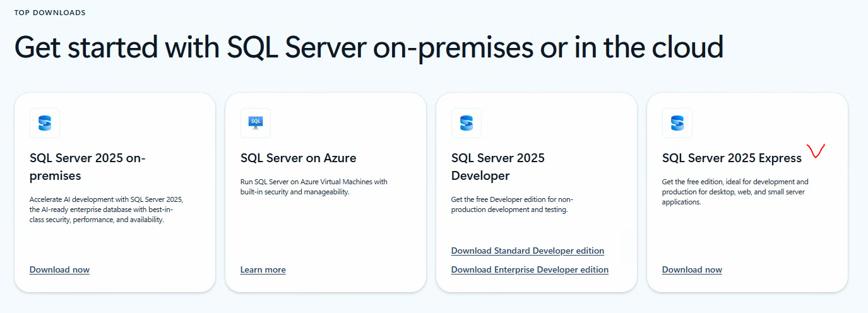Click the SQL Server 2025 Developer card icon
Image resolution: width=868 pixels, height=313 pixels.
(x=467, y=123)
